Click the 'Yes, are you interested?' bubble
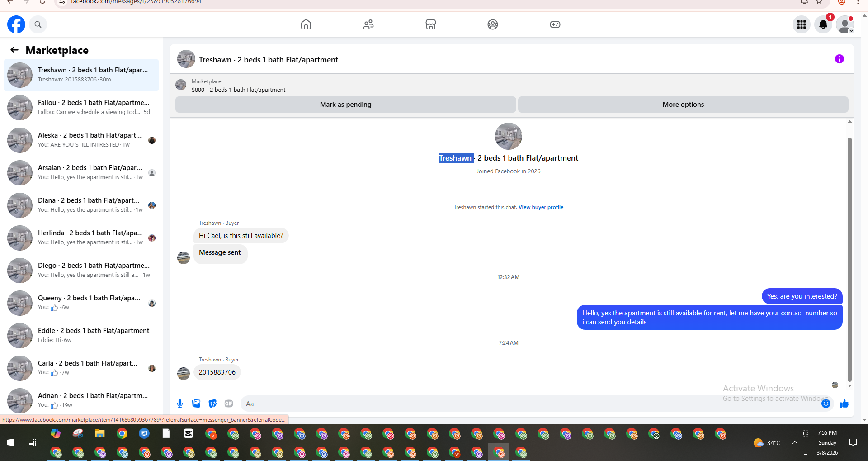This screenshot has height=461, width=868. (802, 296)
